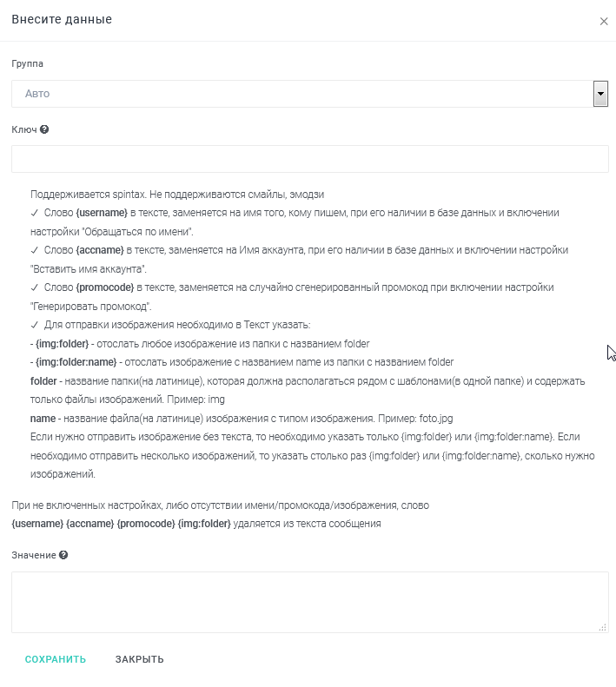
Task: Click the Значение field label text
Action: coord(33,555)
